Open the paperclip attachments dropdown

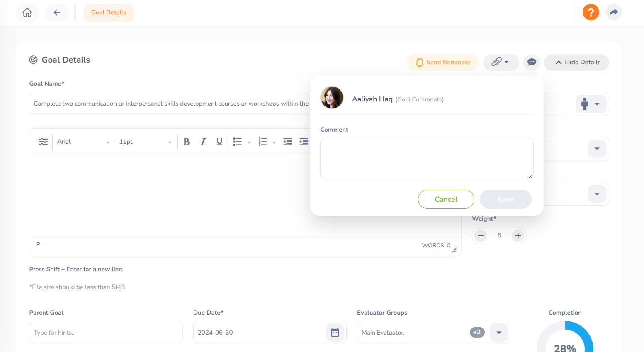click(x=501, y=62)
